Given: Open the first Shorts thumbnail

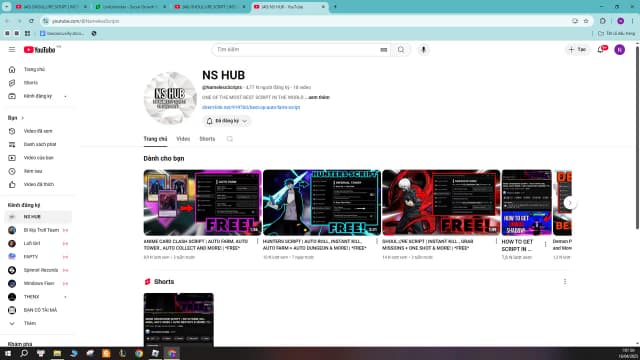Looking at the screenshot, I should click(x=178, y=320).
